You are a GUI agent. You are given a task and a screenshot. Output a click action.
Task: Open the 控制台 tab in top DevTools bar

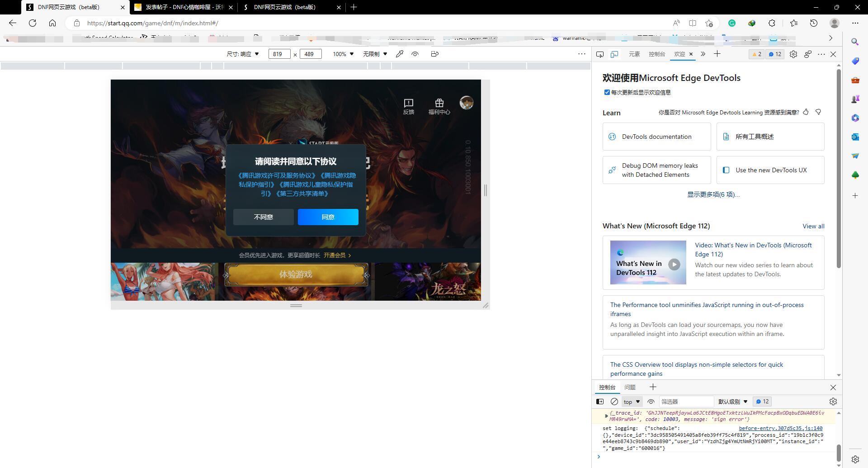(657, 54)
